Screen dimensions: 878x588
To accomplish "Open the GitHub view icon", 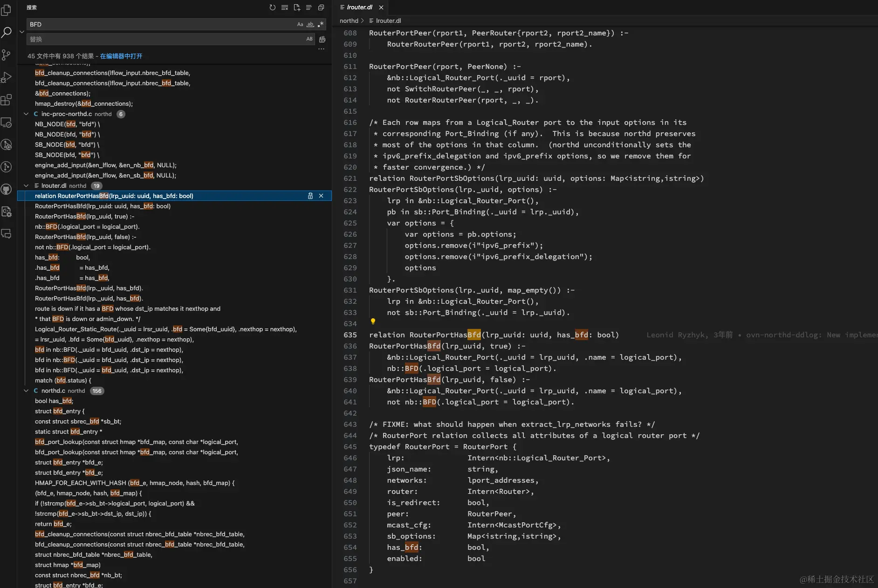I will (7, 189).
